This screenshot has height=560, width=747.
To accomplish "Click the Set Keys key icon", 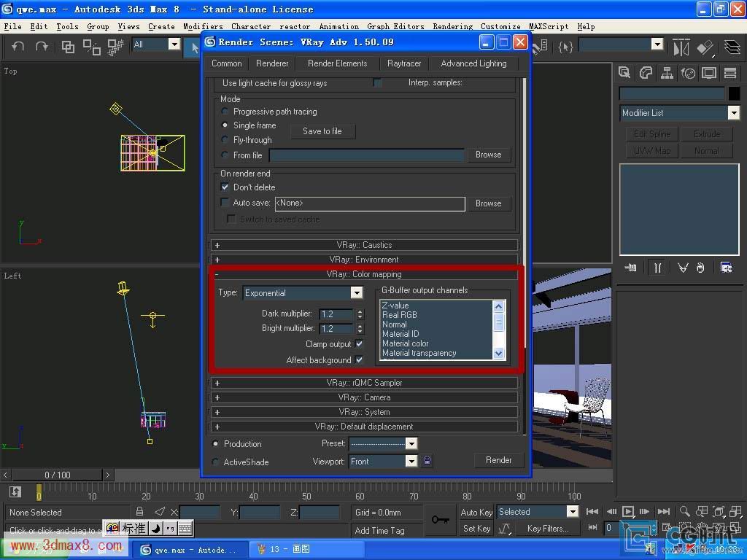I will (440, 519).
